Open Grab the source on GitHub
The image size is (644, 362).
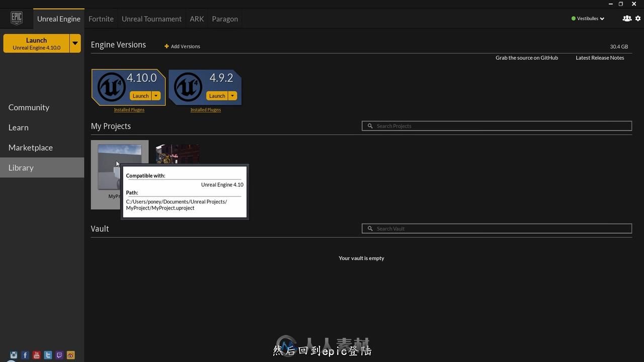pos(527,58)
